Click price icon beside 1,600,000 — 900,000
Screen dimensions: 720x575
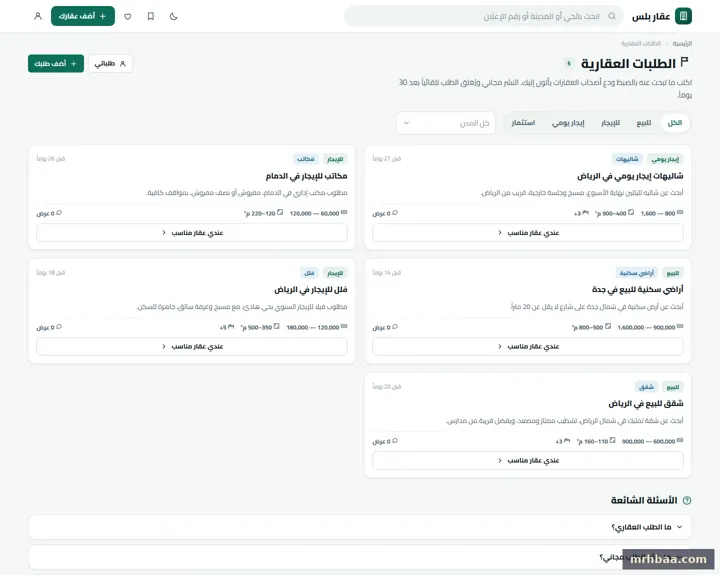680,326
